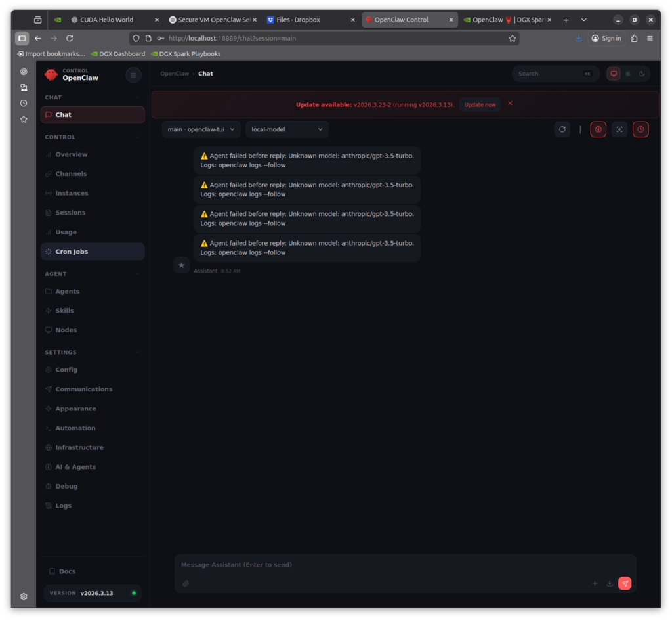Click the star icon beside Assistant message
This screenshot has height=620, width=672.
point(182,265)
